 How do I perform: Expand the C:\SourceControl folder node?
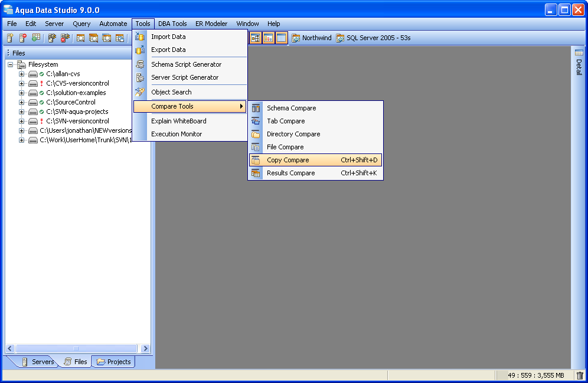(x=21, y=102)
